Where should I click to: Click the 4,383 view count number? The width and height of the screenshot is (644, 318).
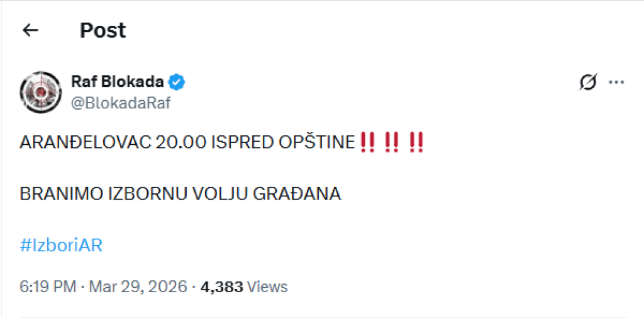(221, 287)
